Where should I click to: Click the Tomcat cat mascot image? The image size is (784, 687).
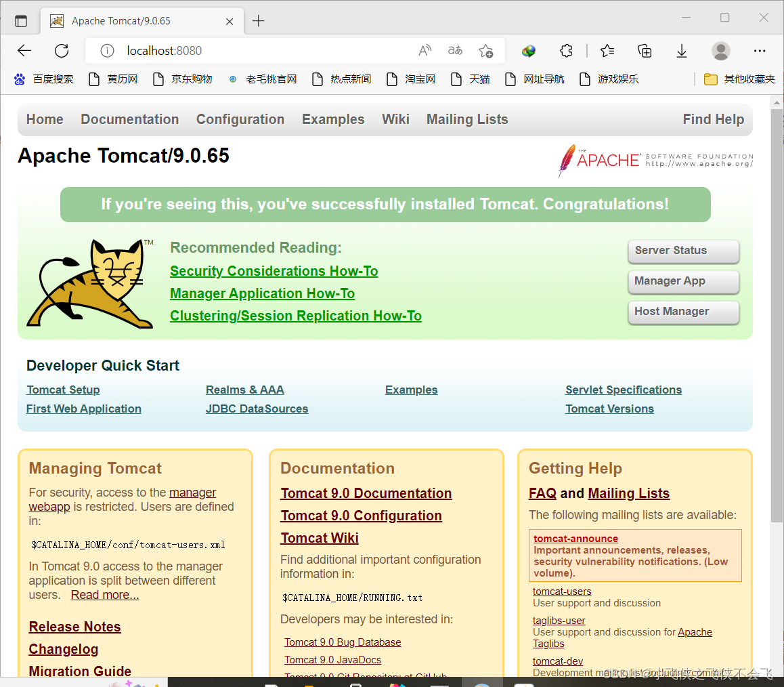(90, 283)
